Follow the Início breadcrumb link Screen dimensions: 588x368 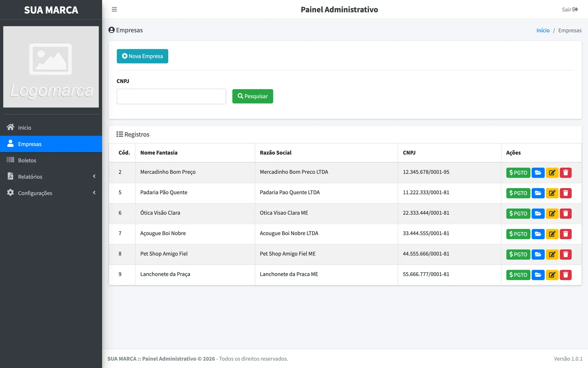click(543, 31)
